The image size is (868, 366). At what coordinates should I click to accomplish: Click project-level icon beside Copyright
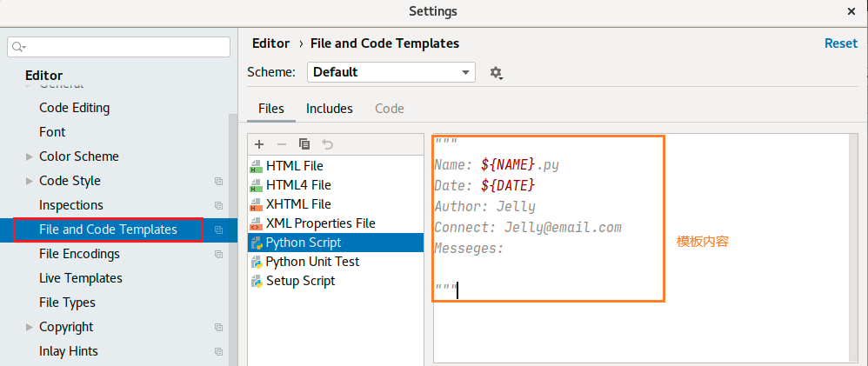click(x=218, y=327)
